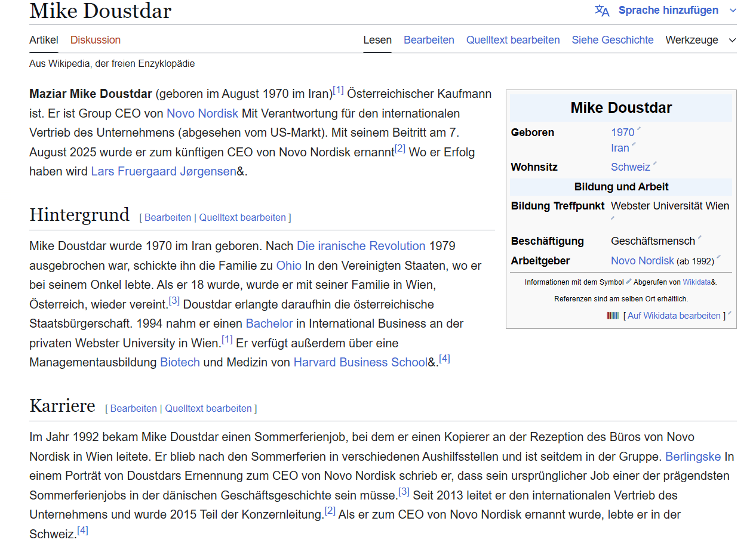Image resolution: width=756 pixels, height=555 pixels.
Task: Open the Harvard Business School link
Action: click(x=361, y=362)
